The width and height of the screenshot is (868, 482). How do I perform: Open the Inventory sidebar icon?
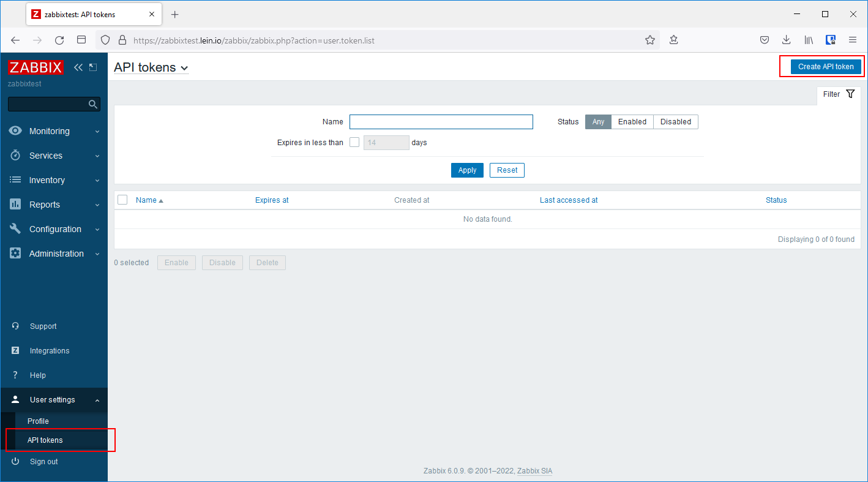point(15,179)
